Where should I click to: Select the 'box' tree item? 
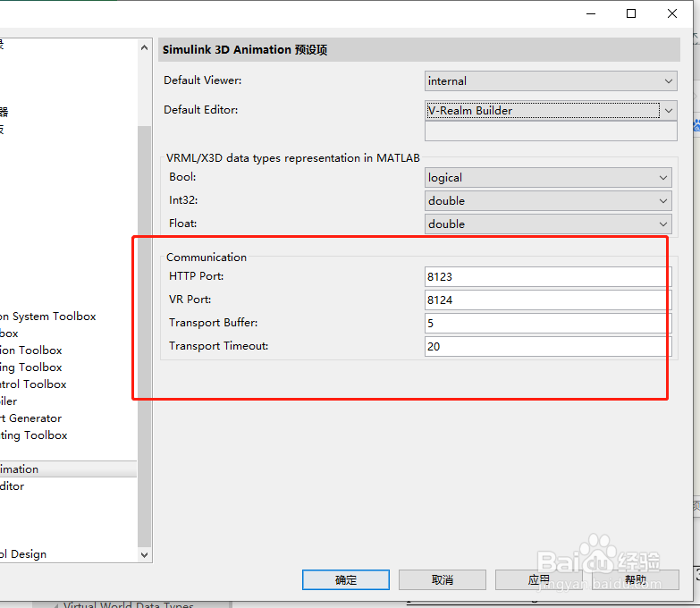pyautogui.click(x=9, y=334)
